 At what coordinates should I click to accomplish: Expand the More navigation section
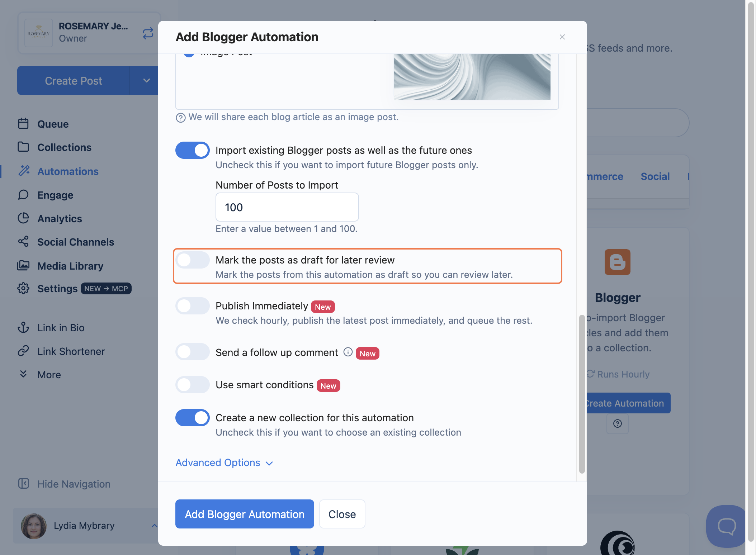coord(49,375)
